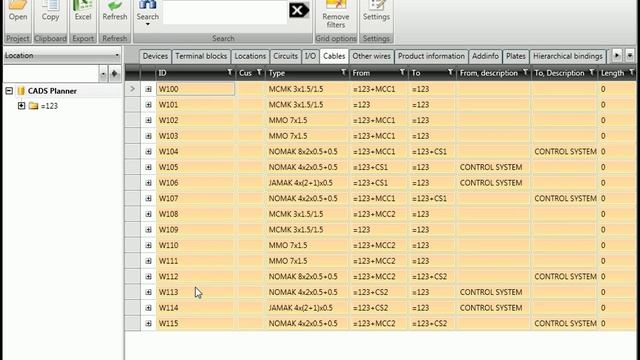
Task: Open the Plates tab
Action: [516, 56]
